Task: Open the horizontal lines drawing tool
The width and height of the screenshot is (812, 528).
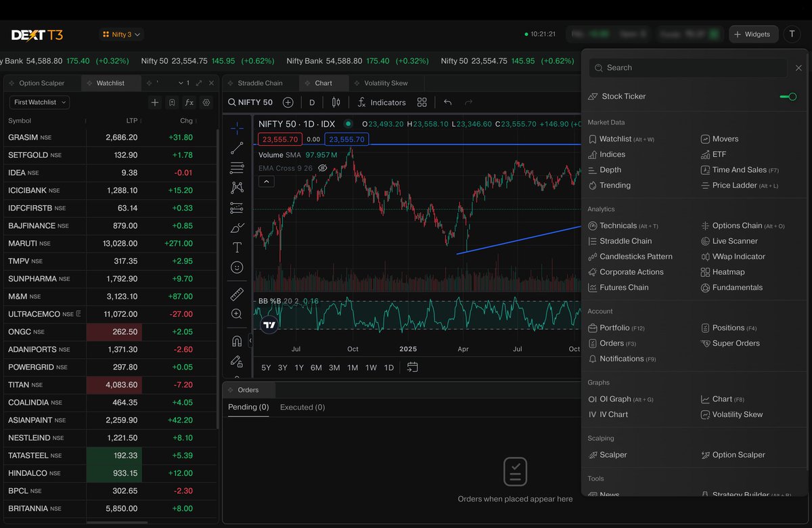Action: click(x=237, y=167)
